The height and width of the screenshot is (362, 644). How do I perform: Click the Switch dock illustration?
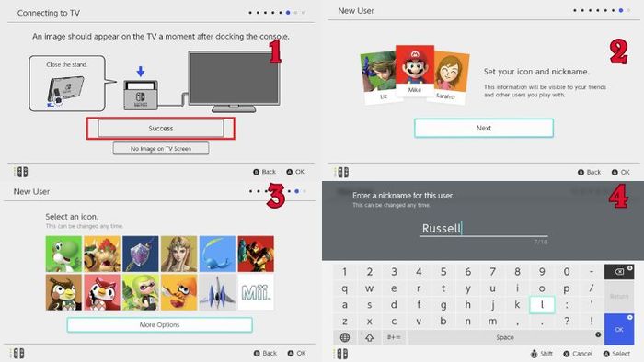(141, 95)
